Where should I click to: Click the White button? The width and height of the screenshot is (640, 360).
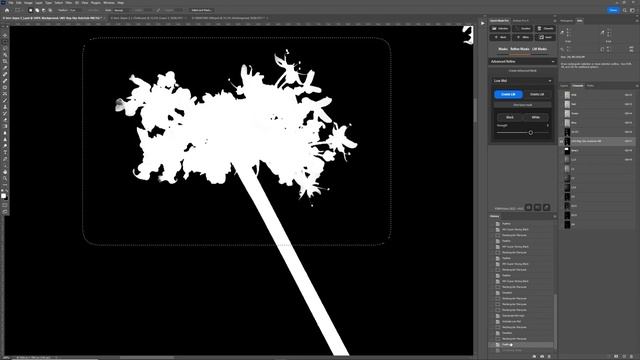click(x=536, y=118)
